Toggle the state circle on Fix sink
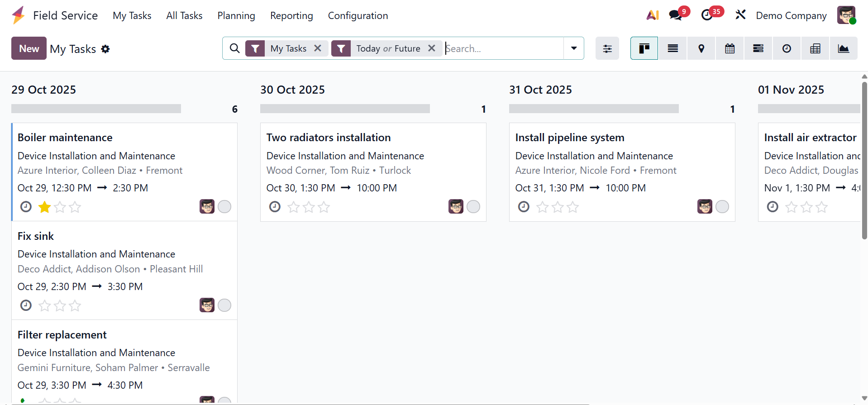Image resolution: width=868 pixels, height=405 pixels. pyautogui.click(x=224, y=305)
